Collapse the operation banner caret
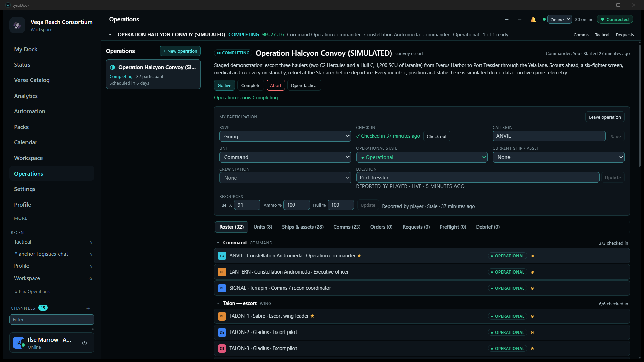 click(x=110, y=35)
